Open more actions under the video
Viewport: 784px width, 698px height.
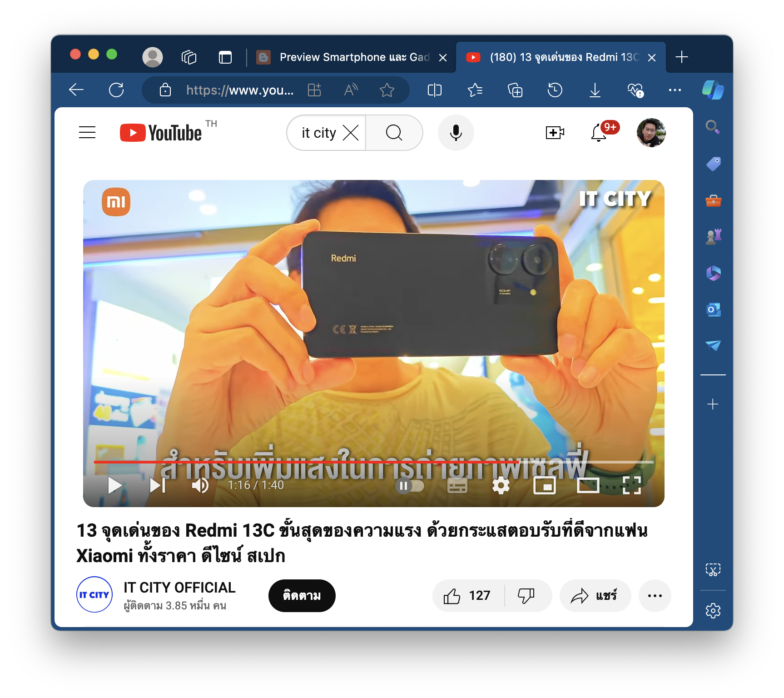coord(655,596)
